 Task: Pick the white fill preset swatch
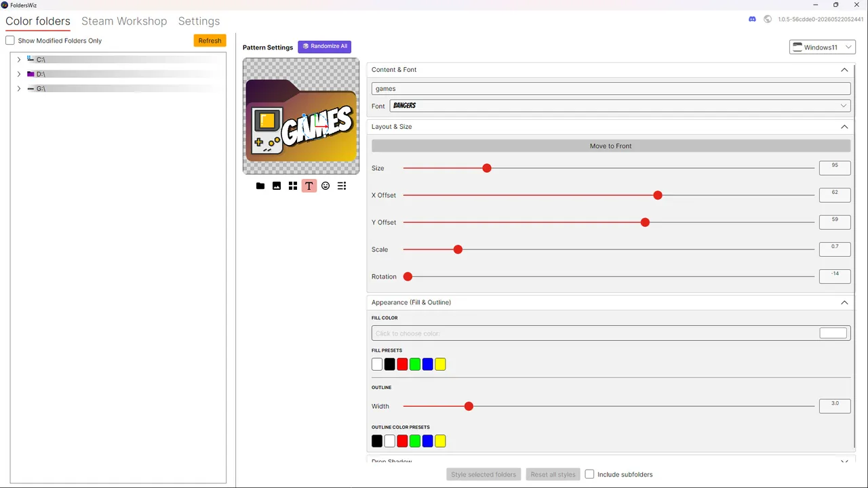coord(377,365)
